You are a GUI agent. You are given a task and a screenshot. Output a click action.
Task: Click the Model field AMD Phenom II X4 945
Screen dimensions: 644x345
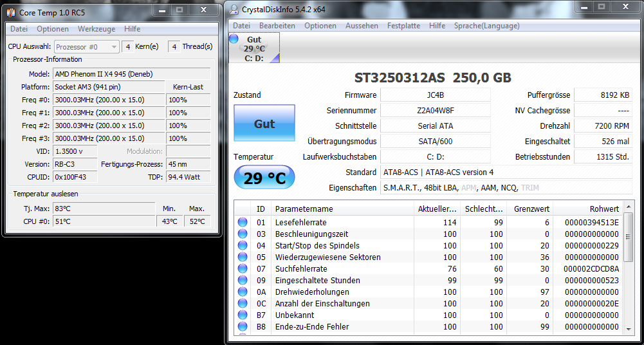[x=131, y=74]
